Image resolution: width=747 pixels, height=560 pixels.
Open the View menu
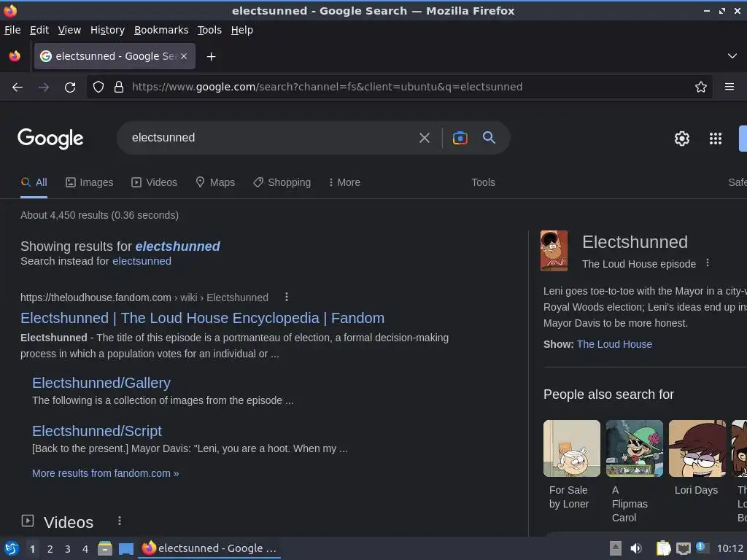69,30
